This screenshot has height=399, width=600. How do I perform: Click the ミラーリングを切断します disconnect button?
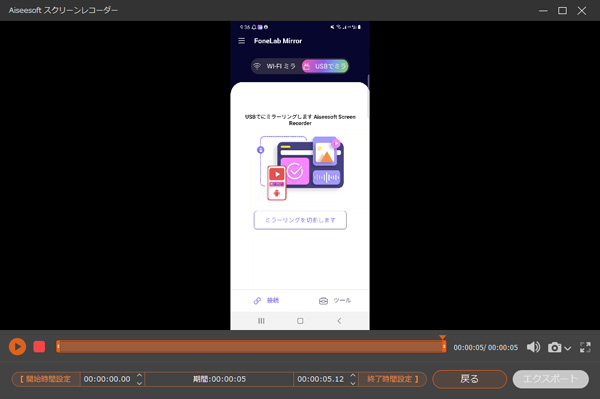(300, 220)
